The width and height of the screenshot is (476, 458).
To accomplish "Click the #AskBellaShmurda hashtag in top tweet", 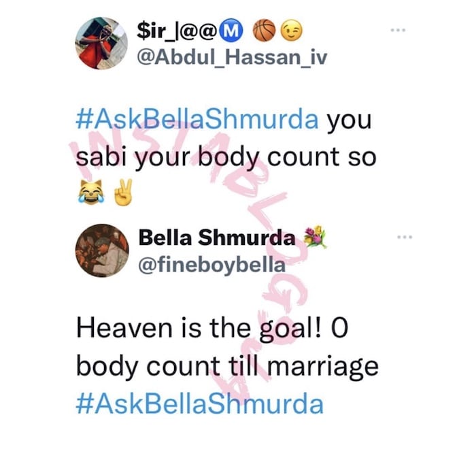I will (x=197, y=119).
